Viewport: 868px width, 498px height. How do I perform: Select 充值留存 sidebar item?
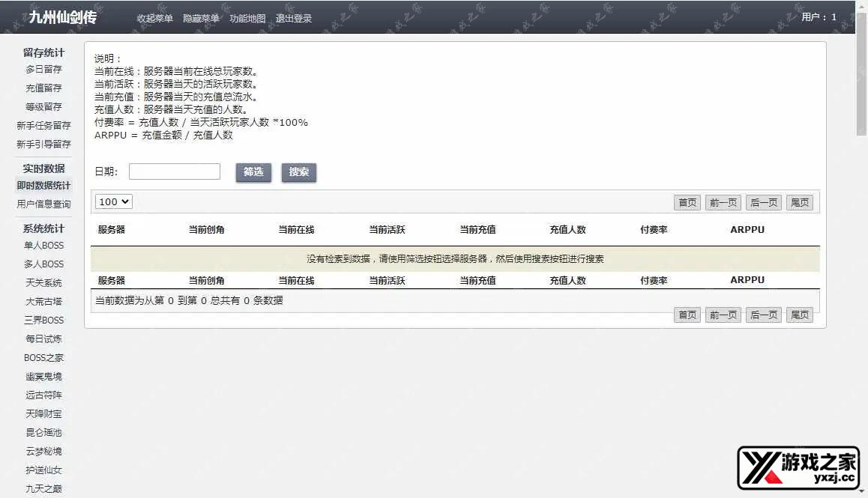click(43, 88)
